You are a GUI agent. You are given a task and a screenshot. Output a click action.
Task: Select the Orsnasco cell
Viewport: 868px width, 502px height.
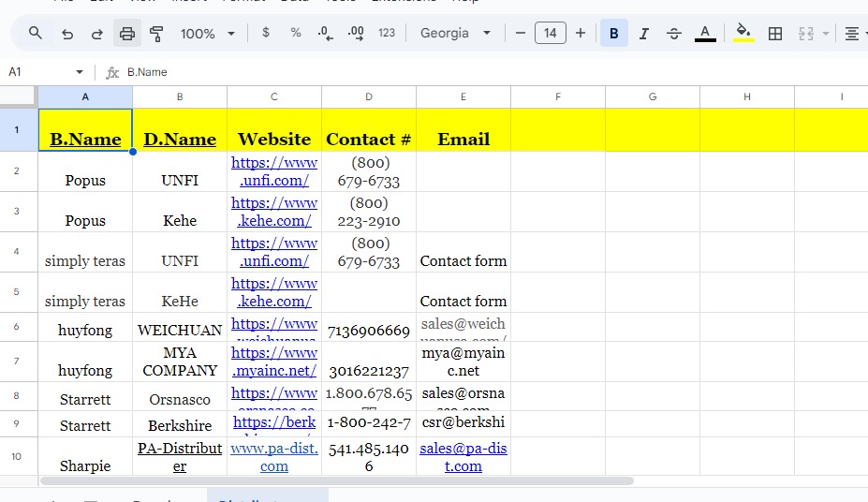(x=180, y=396)
